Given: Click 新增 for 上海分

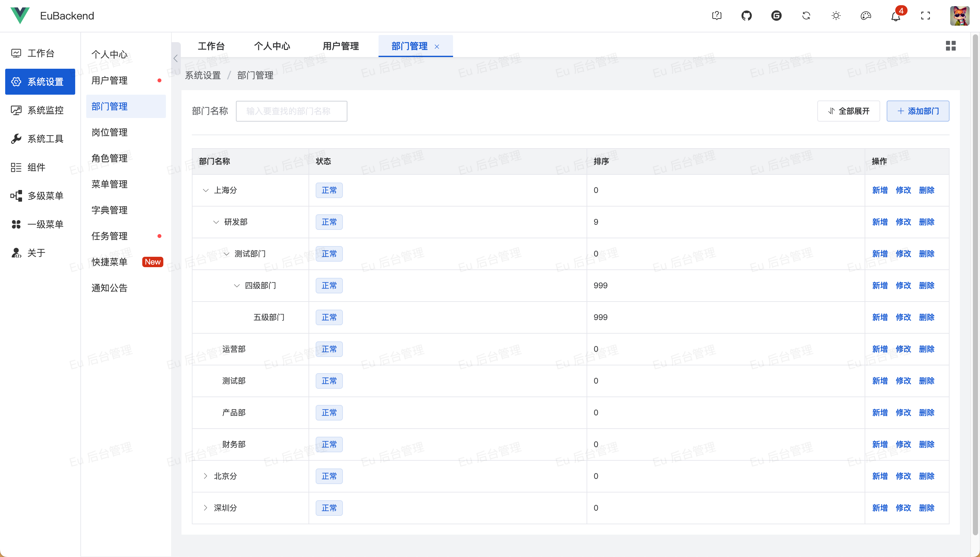Looking at the screenshot, I should [x=880, y=190].
